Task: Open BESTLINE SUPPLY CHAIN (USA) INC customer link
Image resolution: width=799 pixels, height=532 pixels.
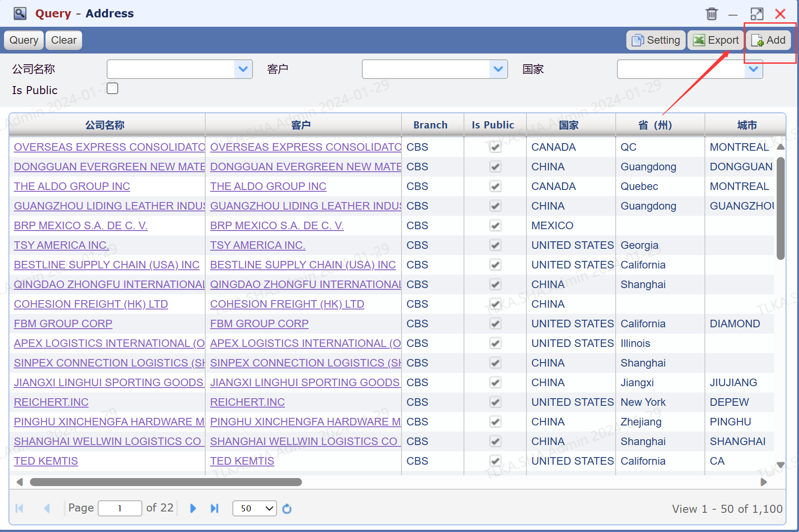Action: click(x=303, y=265)
